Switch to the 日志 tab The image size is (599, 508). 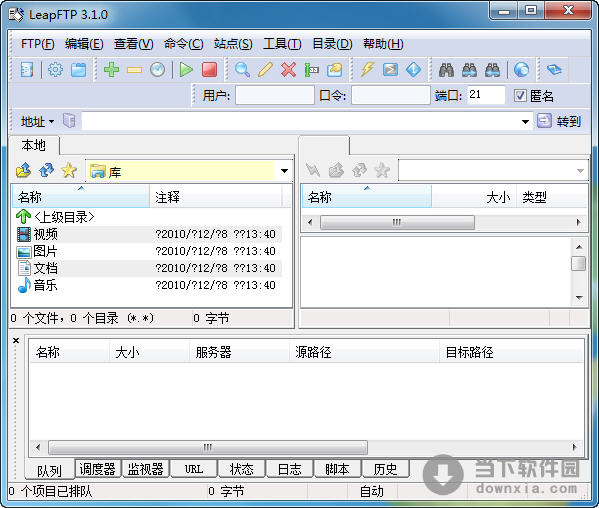(x=289, y=469)
